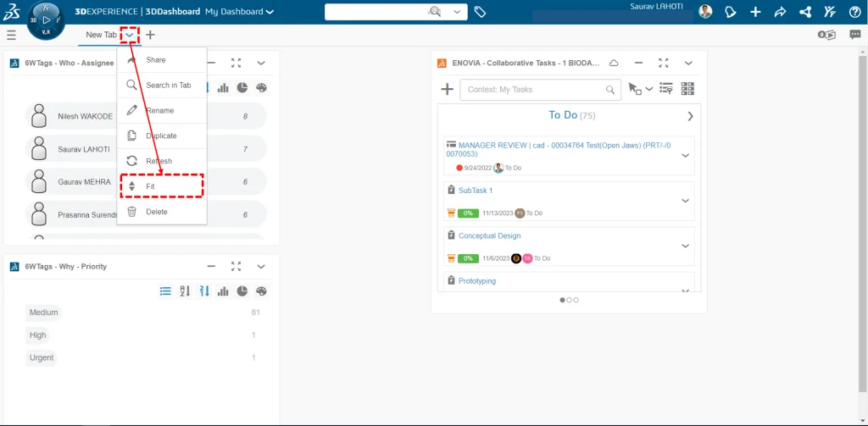Toggle numeric count sort in Priority widget

[204, 291]
